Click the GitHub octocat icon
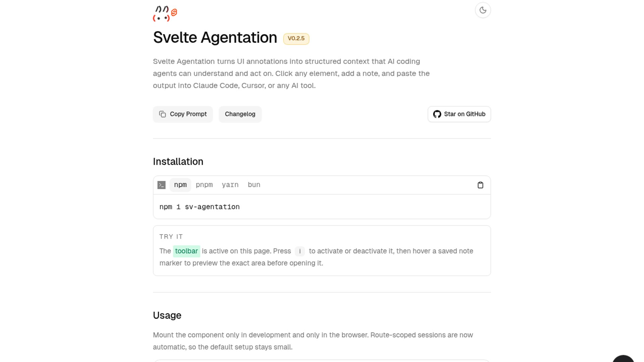 [437, 114]
